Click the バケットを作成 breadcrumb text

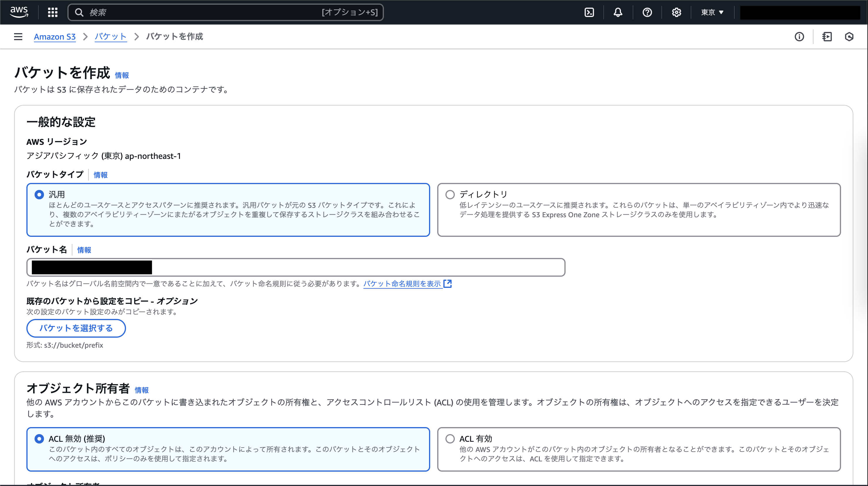[175, 36]
